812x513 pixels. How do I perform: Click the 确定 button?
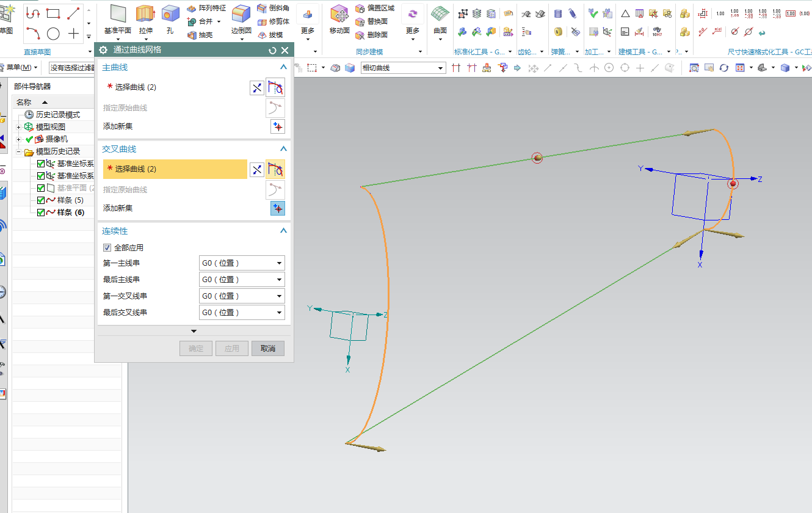coord(196,349)
